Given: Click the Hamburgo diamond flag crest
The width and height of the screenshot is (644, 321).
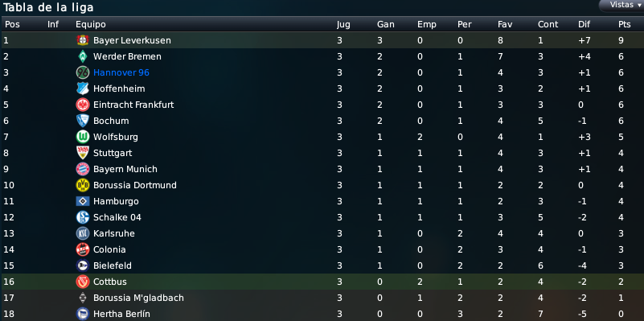Looking at the screenshot, I should click(x=83, y=201).
